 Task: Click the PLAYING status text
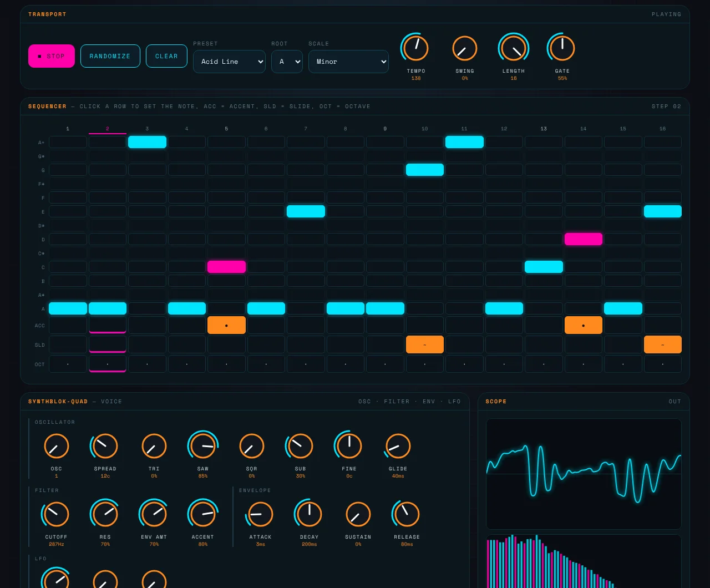pos(666,14)
